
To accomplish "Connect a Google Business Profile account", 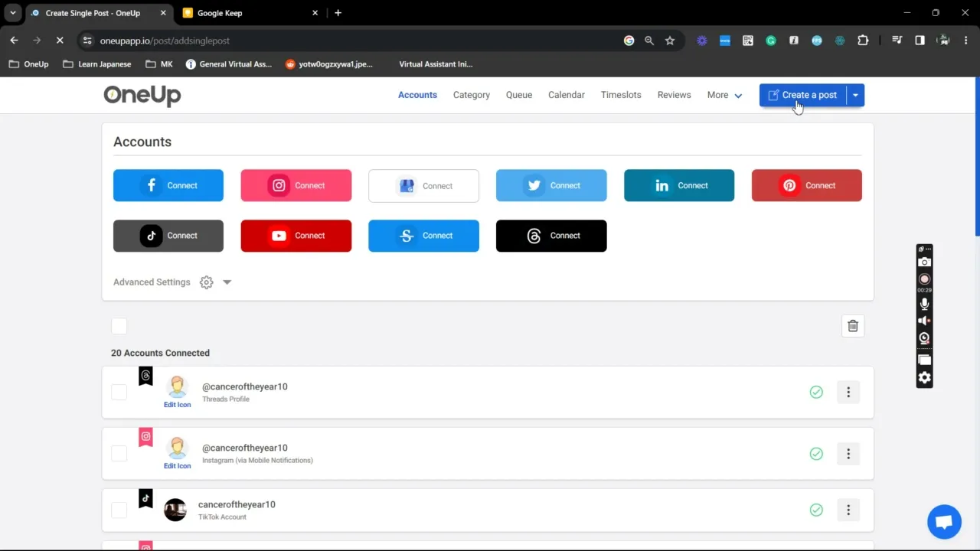I will point(423,185).
